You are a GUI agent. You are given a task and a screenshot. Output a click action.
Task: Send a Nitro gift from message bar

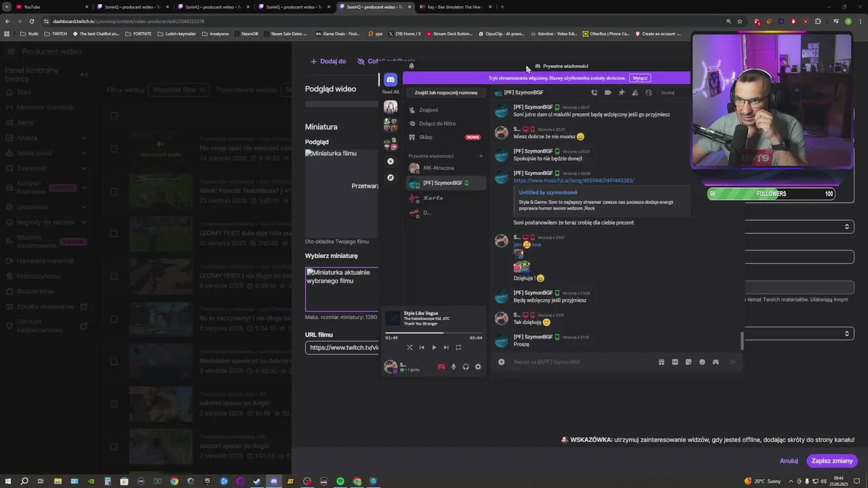[661, 362]
